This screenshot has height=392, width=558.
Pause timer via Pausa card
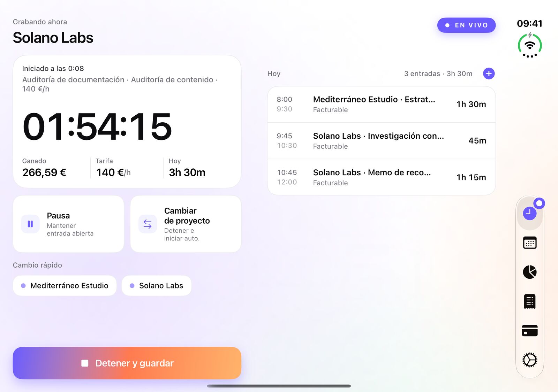[68, 224]
